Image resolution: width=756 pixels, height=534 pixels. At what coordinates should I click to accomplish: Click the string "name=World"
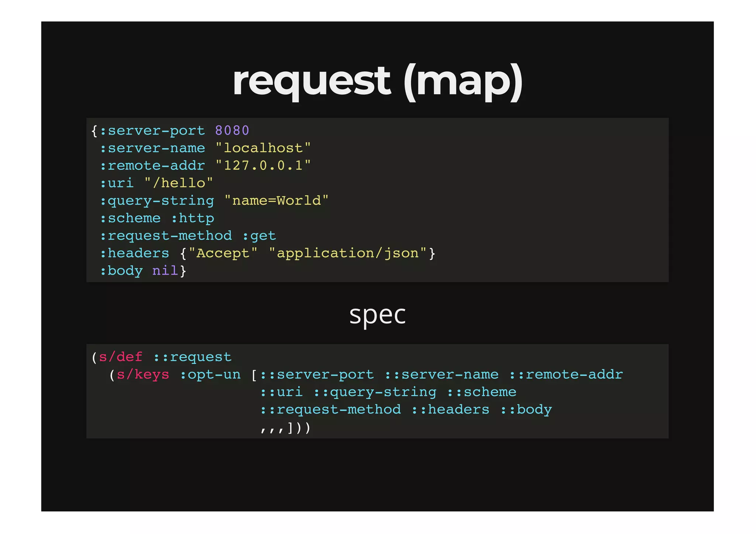[x=276, y=201]
